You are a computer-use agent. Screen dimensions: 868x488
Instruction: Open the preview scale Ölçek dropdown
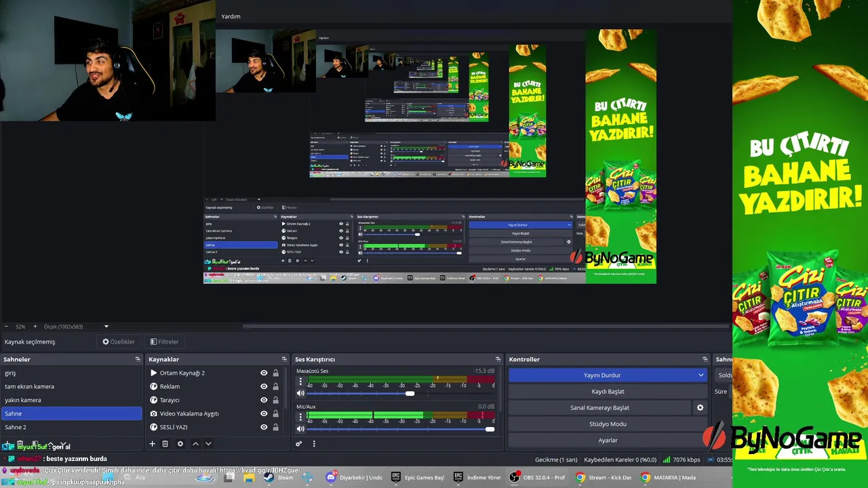(x=76, y=327)
